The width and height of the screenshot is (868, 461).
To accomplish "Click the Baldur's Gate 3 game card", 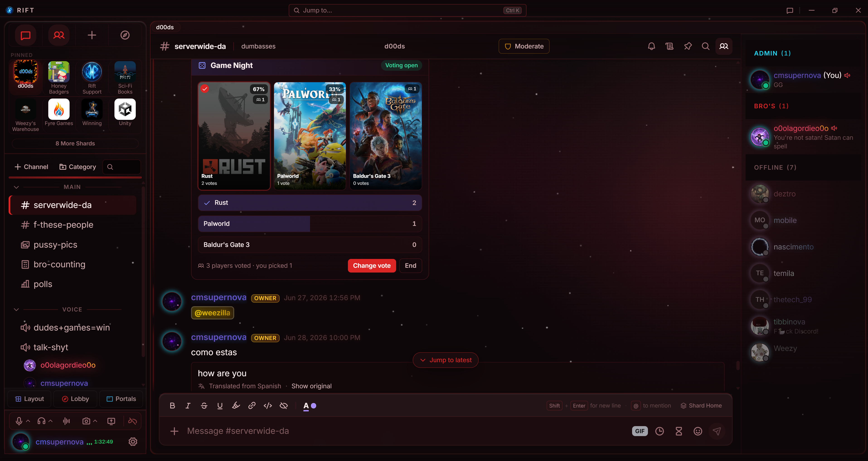I will (x=386, y=136).
